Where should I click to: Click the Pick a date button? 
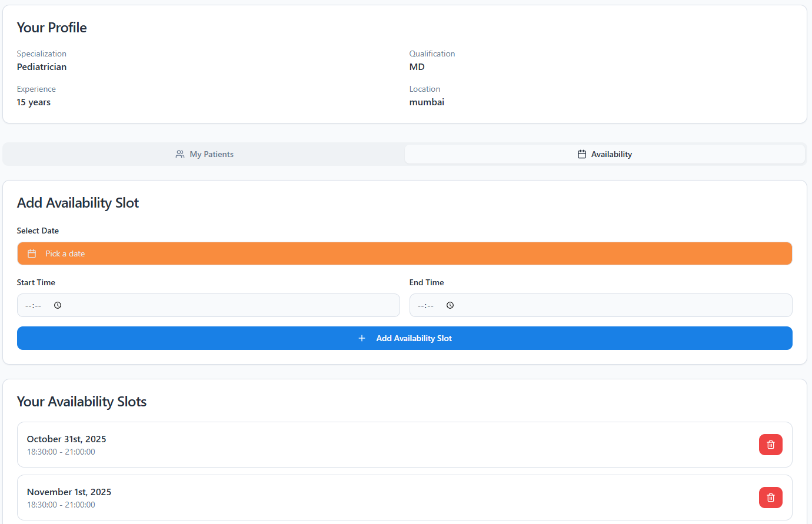click(405, 253)
